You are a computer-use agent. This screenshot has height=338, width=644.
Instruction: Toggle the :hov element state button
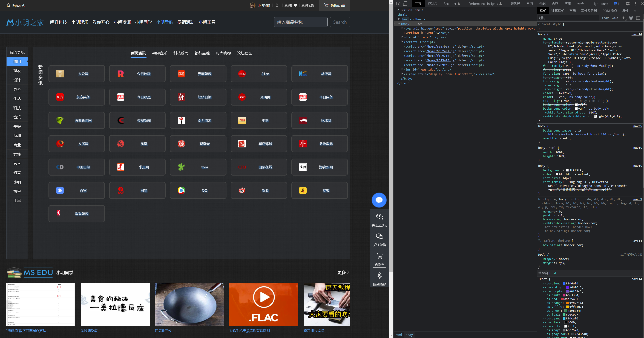click(x=605, y=18)
